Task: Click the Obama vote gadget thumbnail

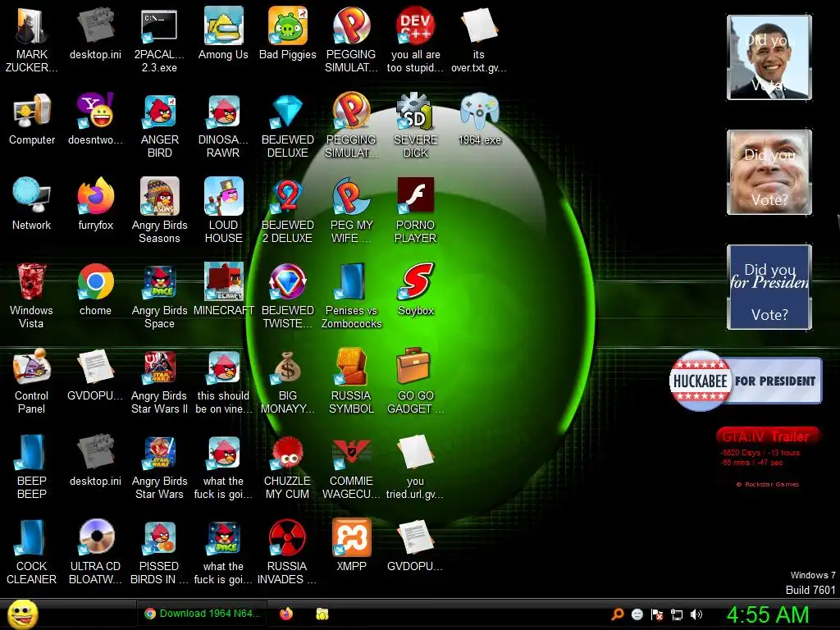Action: 769,57
